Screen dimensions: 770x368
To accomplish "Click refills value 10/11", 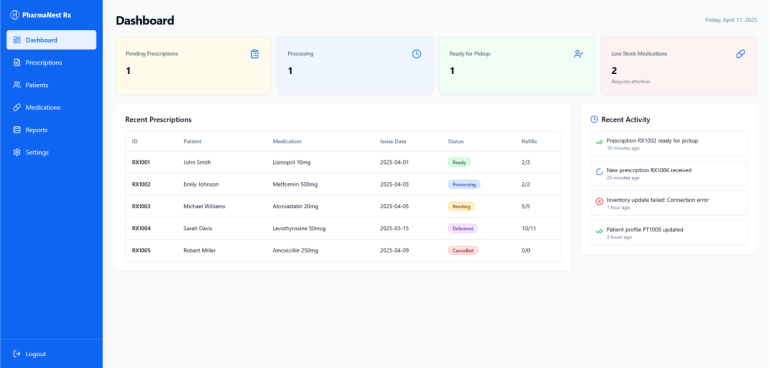I will pyautogui.click(x=529, y=228).
